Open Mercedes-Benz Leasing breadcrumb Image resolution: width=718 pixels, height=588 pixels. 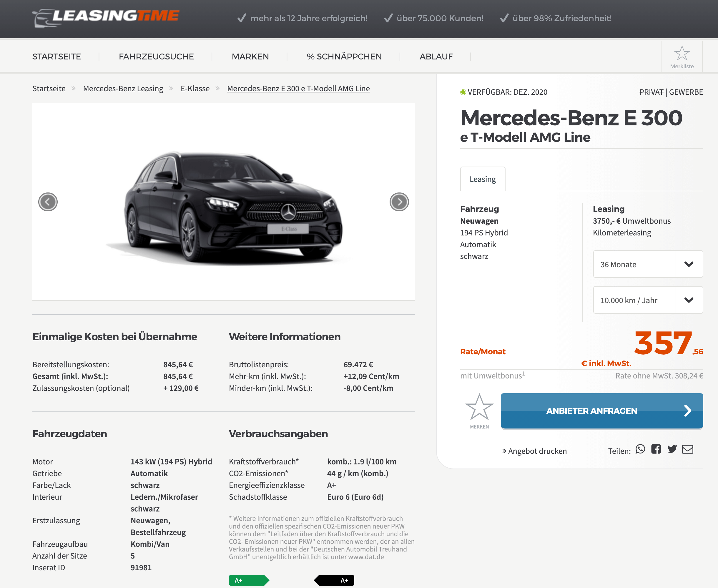[x=123, y=89]
